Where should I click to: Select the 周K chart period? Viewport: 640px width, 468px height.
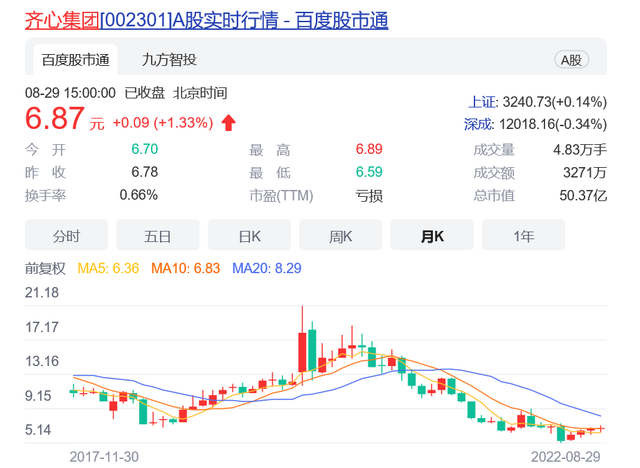tap(341, 236)
